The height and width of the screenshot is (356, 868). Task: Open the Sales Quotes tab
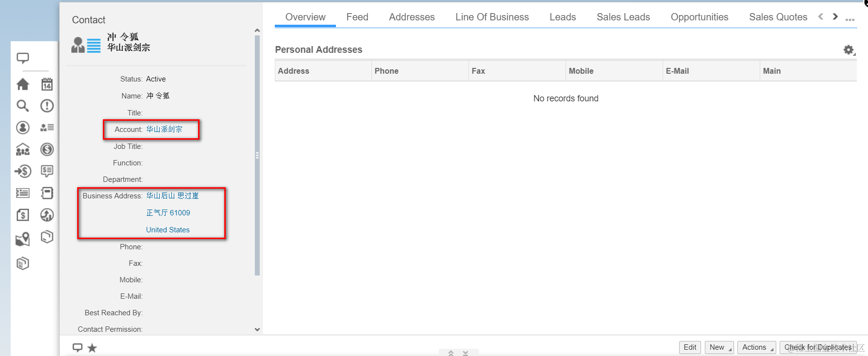point(778,17)
